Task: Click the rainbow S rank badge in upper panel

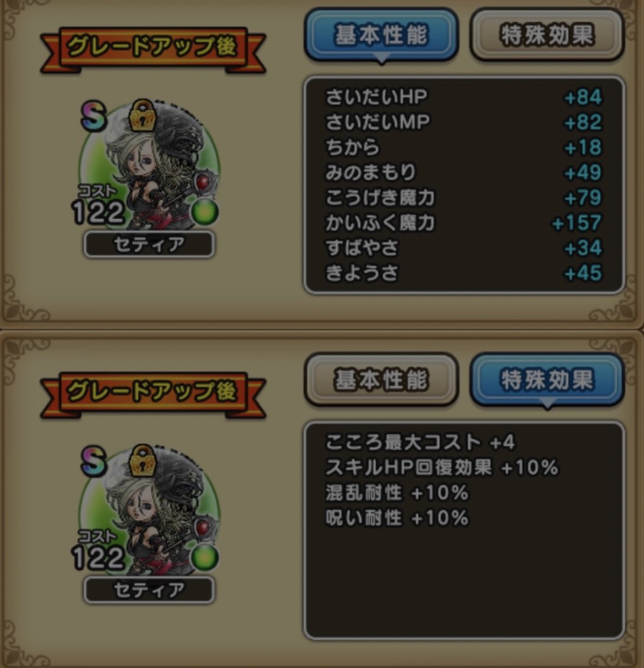Action: tap(93, 115)
